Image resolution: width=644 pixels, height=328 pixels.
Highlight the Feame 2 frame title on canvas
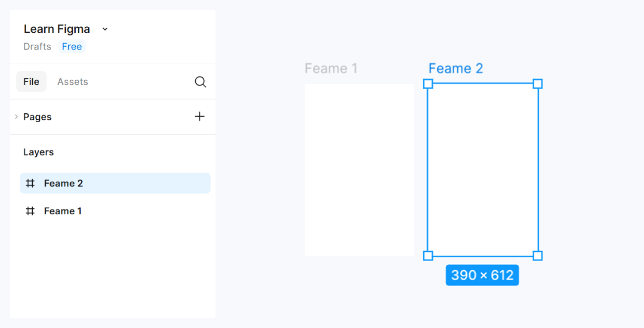[x=456, y=68]
